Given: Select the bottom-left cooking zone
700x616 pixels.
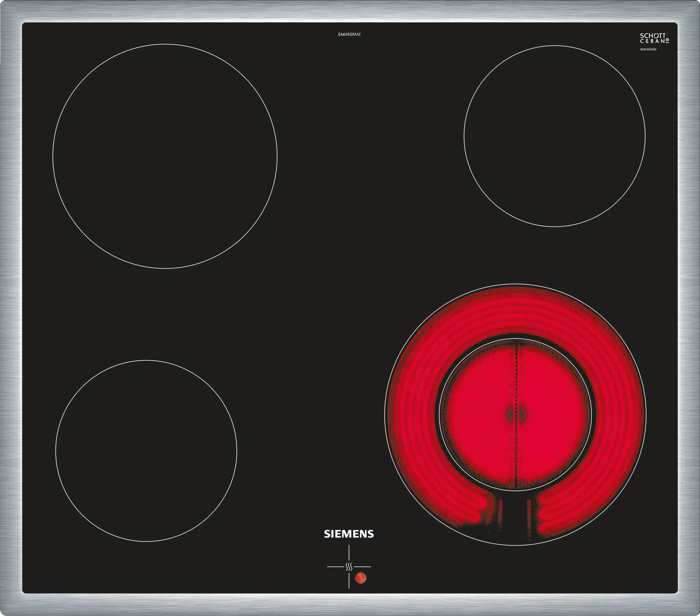Looking at the screenshot, I should pos(146,451).
